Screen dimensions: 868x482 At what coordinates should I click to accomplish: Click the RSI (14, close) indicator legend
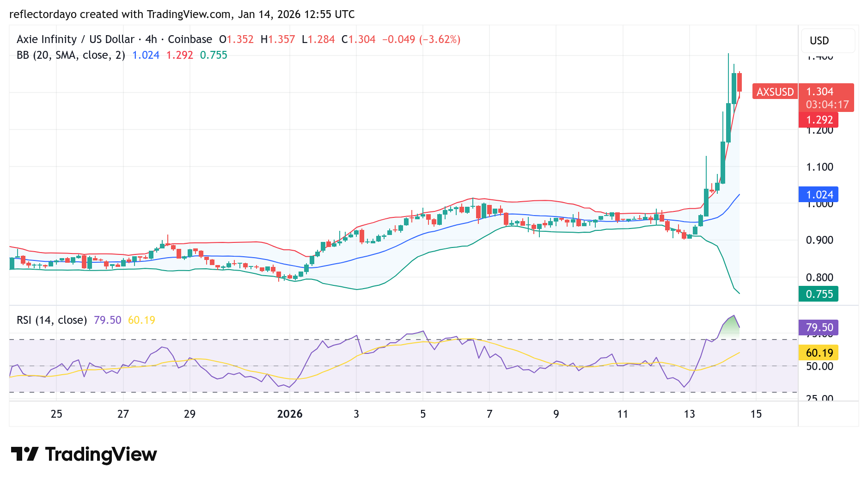pyautogui.click(x=52, y=320)
